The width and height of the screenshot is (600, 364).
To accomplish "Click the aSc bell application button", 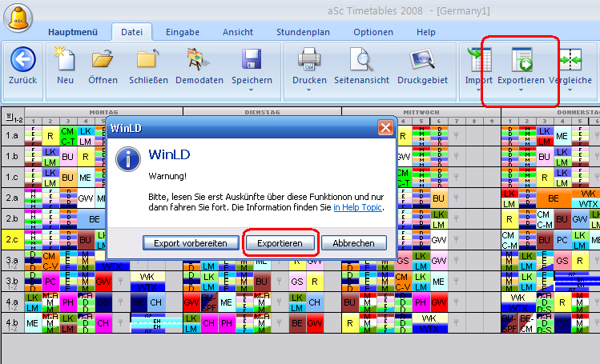I will click(18, 17).
